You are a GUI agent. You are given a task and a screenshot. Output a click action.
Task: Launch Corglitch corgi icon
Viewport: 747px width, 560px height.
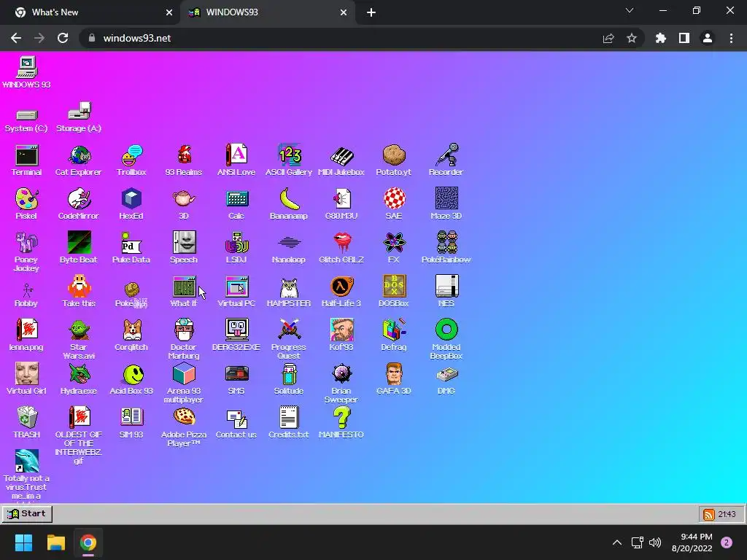[x=131, y=330]
